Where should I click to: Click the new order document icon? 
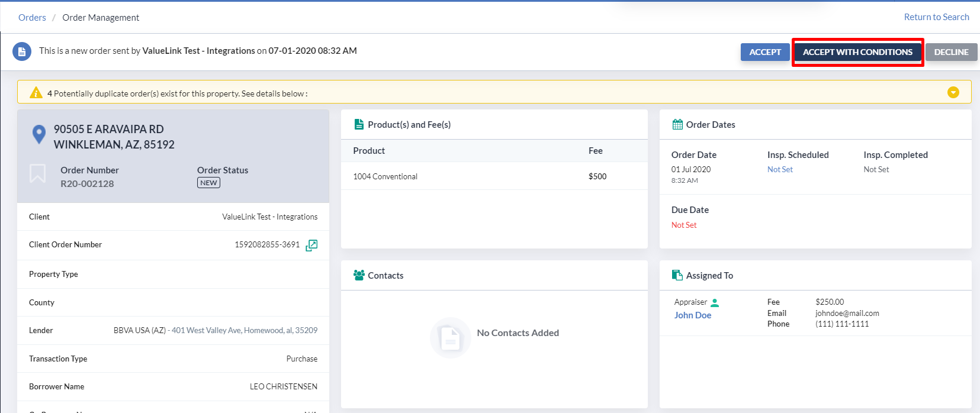pyautogui.click(x=22, y=51)
